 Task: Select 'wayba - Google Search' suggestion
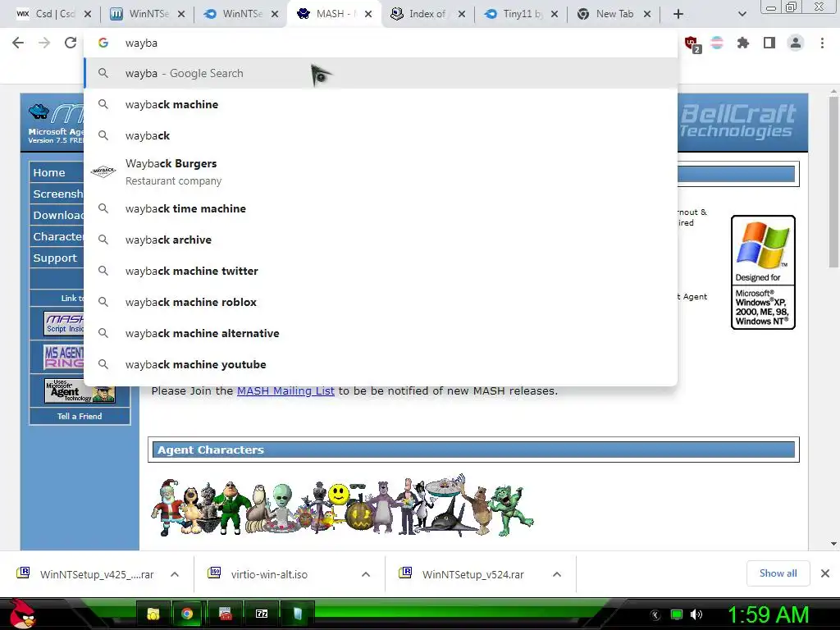tap(381, 73)
